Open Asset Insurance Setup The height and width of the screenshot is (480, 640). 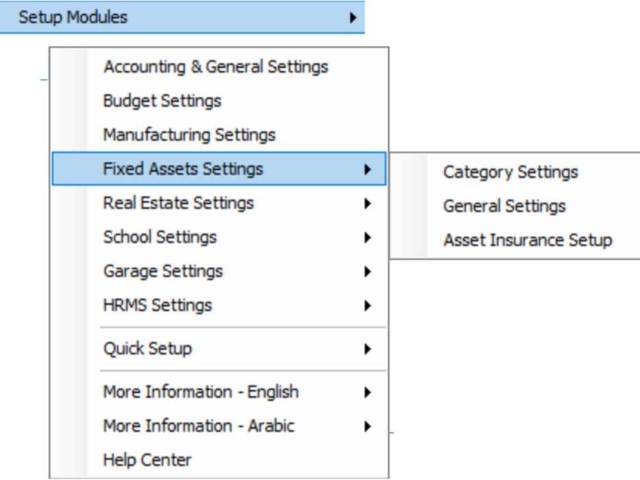516,240
